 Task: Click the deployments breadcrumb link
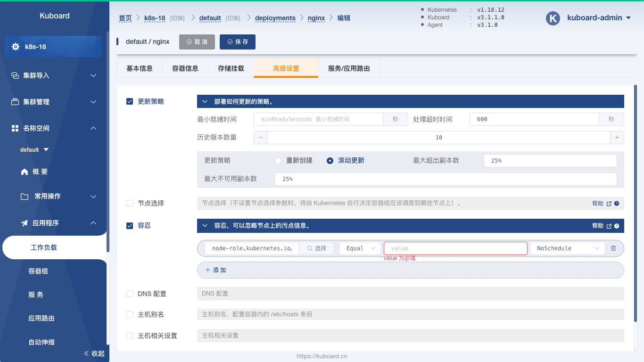[x=275, y=18]
